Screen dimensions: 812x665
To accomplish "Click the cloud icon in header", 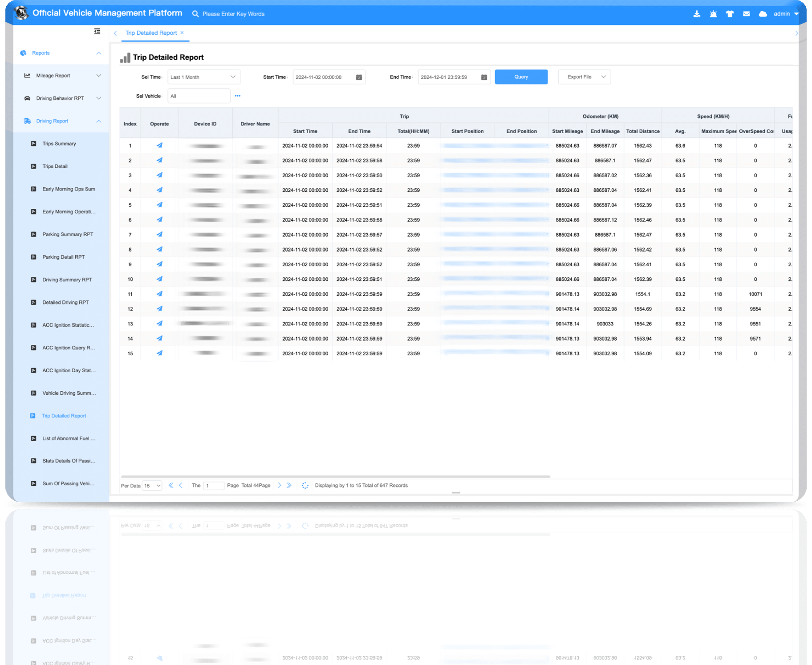I will pyautogui.click(x=763, y=14).
